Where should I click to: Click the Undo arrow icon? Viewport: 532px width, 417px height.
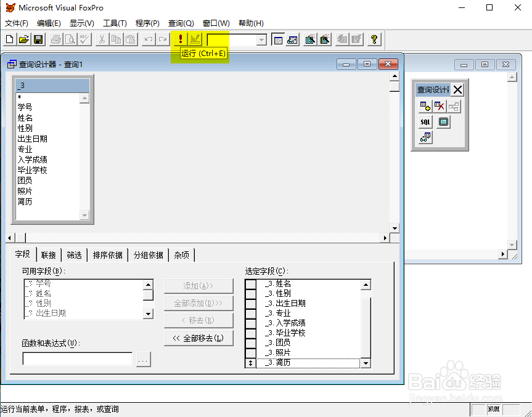tap(149, 39)
